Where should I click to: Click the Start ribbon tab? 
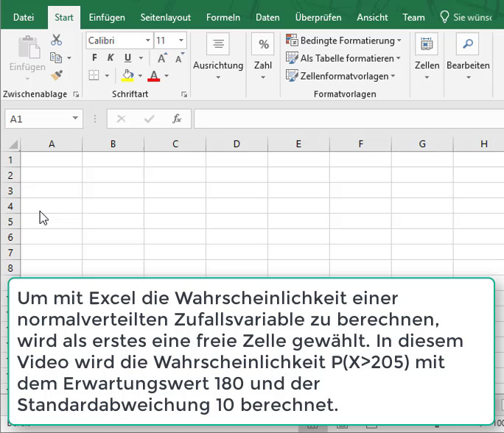[64, 18]
